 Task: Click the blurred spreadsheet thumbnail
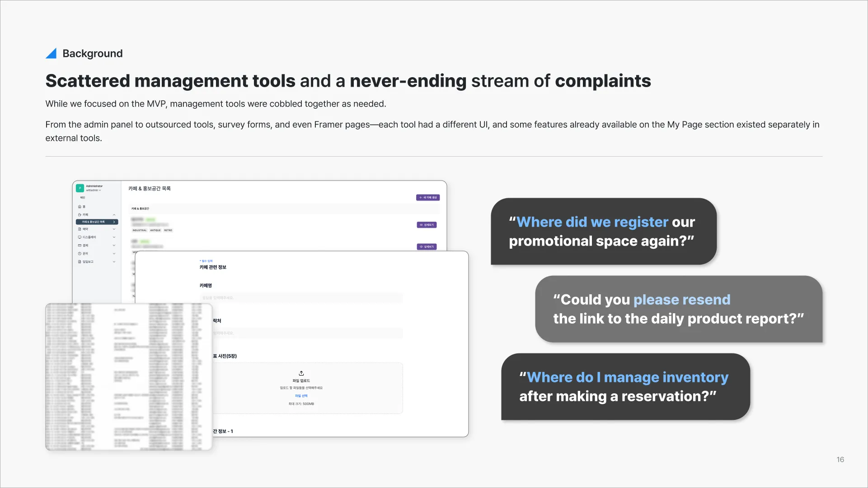[x=129, y=377]
